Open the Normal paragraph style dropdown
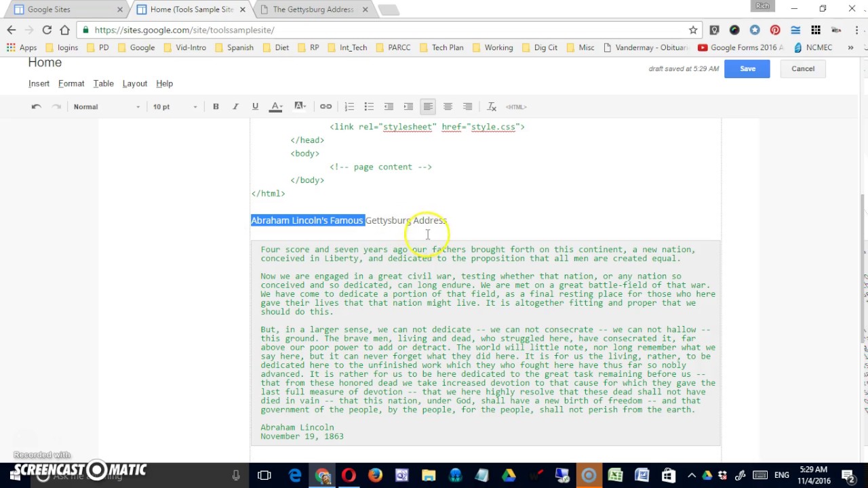 [x=106, y=106]
